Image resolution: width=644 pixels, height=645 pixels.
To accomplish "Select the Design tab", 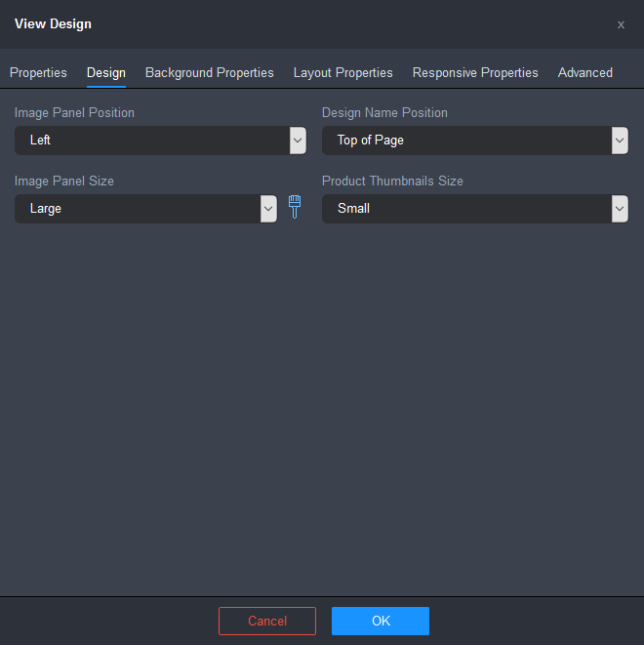I will click(106, 73).
